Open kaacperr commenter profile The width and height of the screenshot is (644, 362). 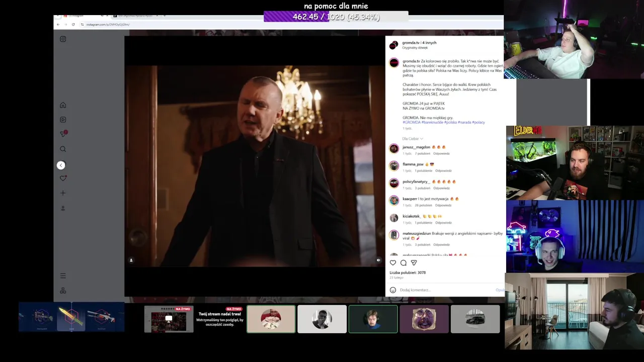(410, 199)
